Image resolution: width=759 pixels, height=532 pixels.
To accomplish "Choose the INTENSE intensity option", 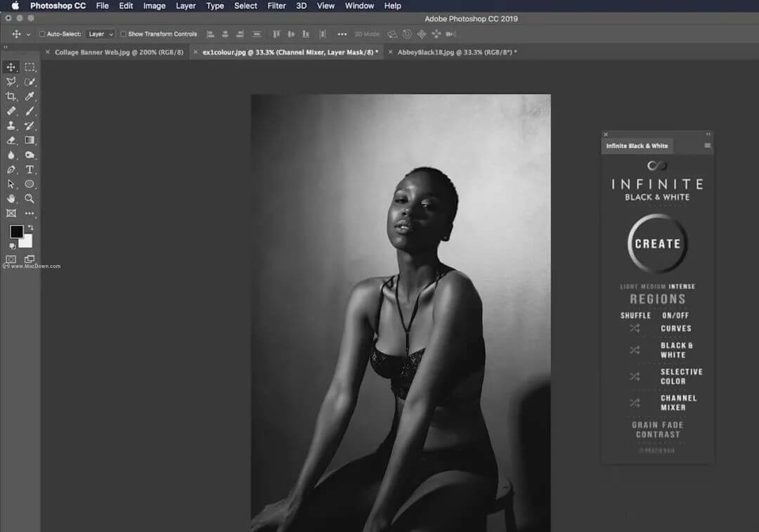I will [x=682, y=287].
